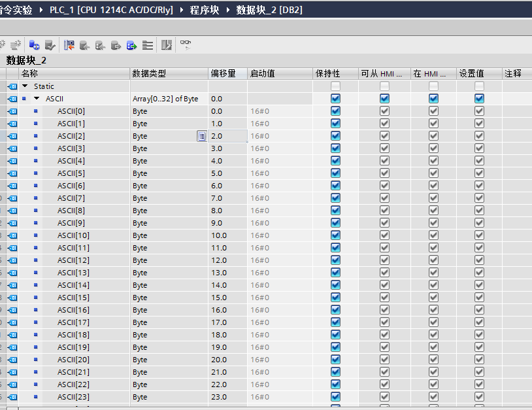This screenshot has height=410, width=532.
Task: Open breadcrumb arrow before PLC_1
Action: coord(41,10)
